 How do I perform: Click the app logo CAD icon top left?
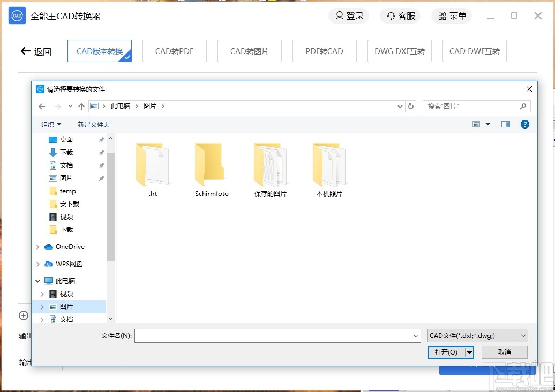coord(17,16)
